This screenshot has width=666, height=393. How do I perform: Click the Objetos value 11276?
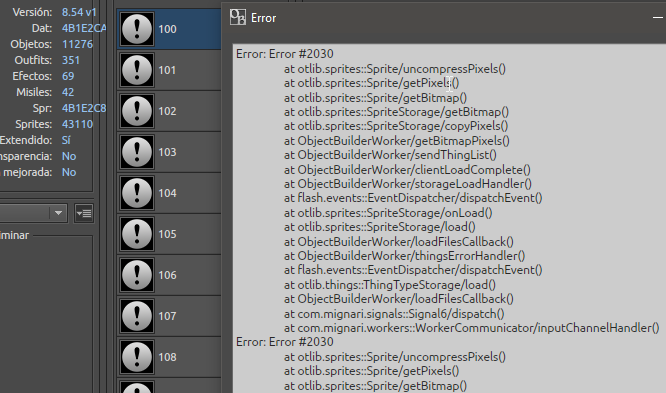[x=77, y=44]
